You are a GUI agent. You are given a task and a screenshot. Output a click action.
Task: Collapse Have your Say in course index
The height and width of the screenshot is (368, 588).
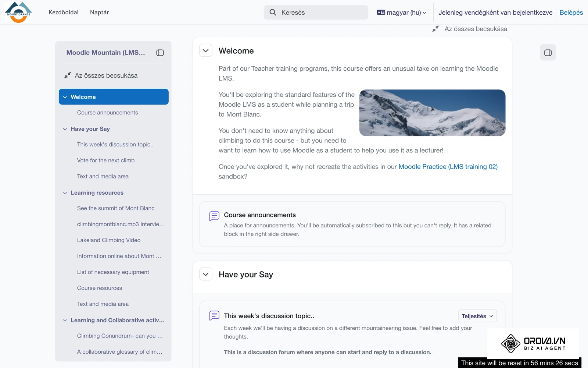point(65,129)
